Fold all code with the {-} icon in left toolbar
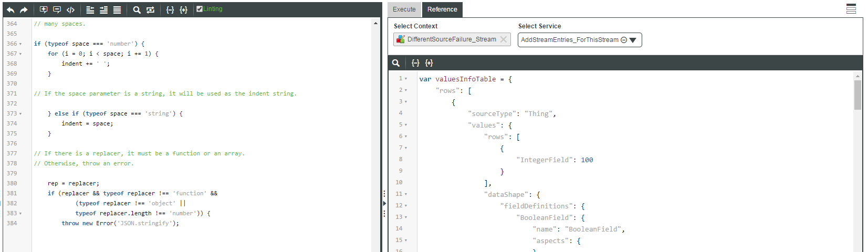 coord(170,9)
